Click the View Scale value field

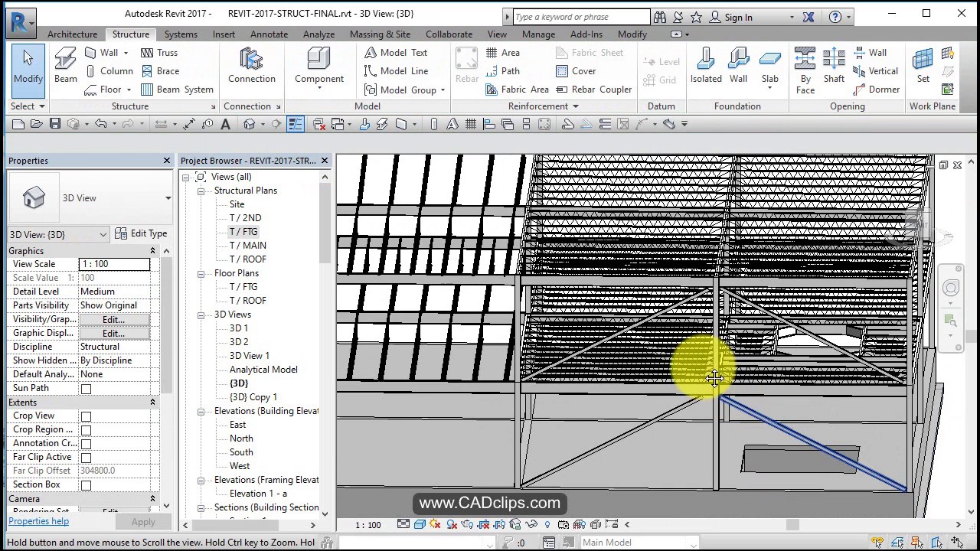[x=114, y=264]
